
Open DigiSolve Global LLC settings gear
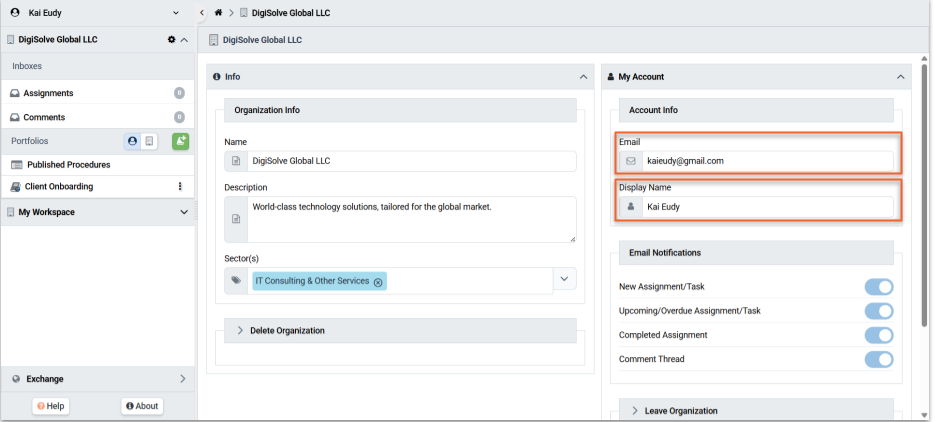[x=172, y=40]
